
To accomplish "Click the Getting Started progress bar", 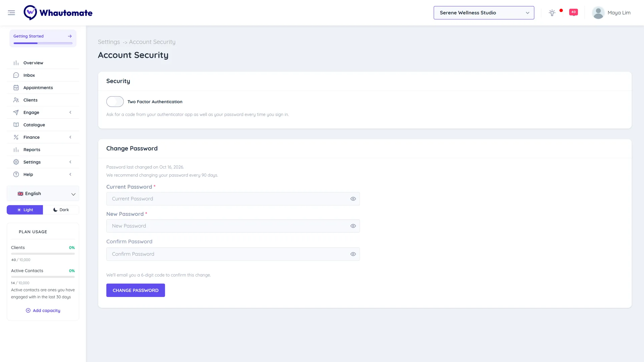I will [43, 43].
